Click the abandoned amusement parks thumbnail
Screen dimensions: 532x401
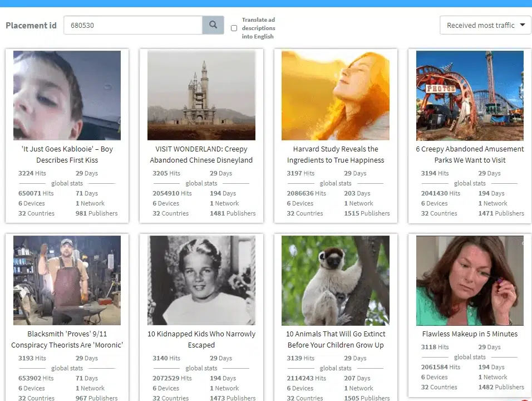coord(470,95)
